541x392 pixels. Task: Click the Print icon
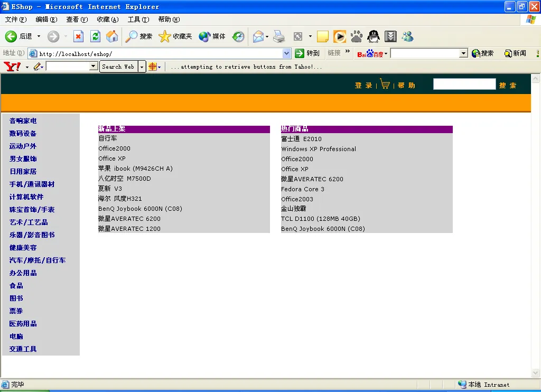click(279, 36)
